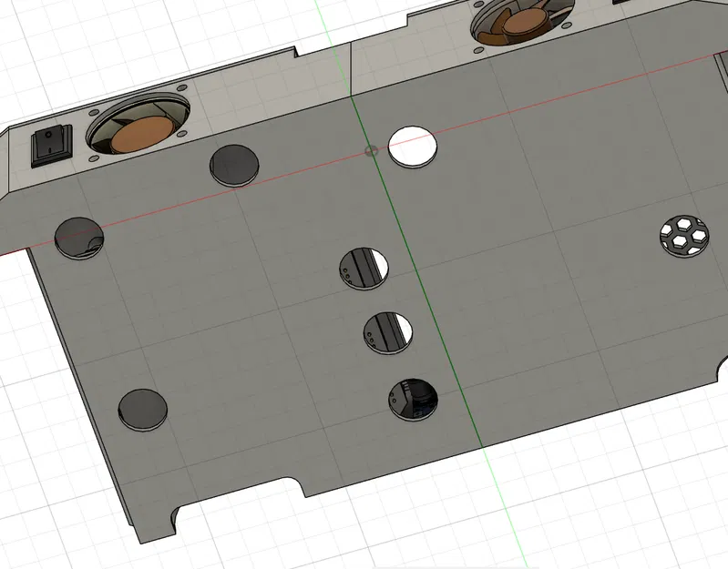The width and height of the screenshot is (728, 569).
Task: Select the dark hole crossed by the red axis
Action: point(79,239)
